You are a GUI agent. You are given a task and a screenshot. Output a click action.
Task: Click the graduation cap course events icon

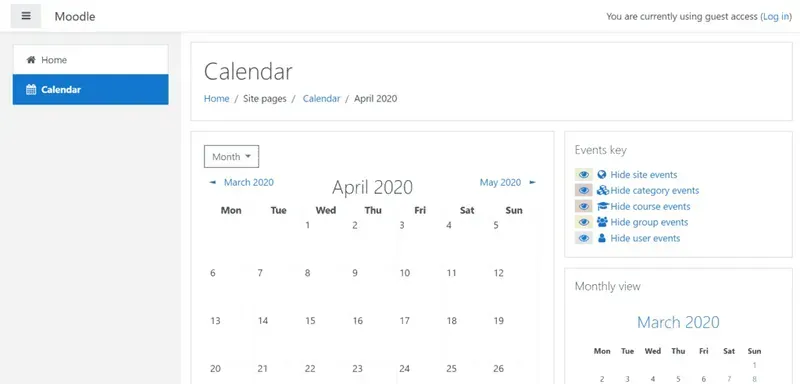point(603,207)
